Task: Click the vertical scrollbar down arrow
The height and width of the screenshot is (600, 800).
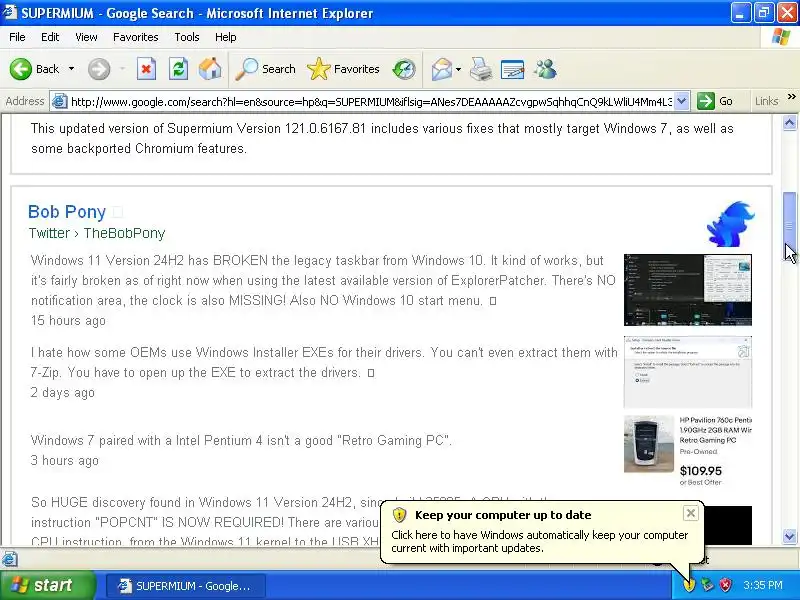Action: 789,536
